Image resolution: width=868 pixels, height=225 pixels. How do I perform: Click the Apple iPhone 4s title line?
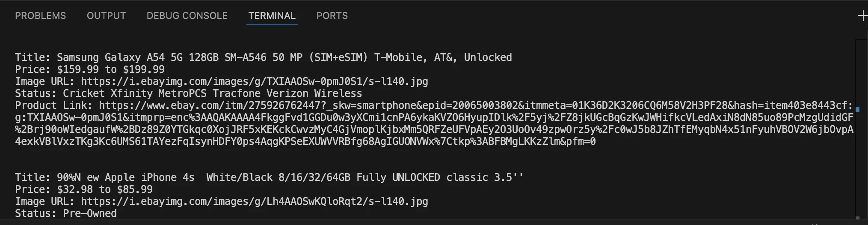pos(269,177)
